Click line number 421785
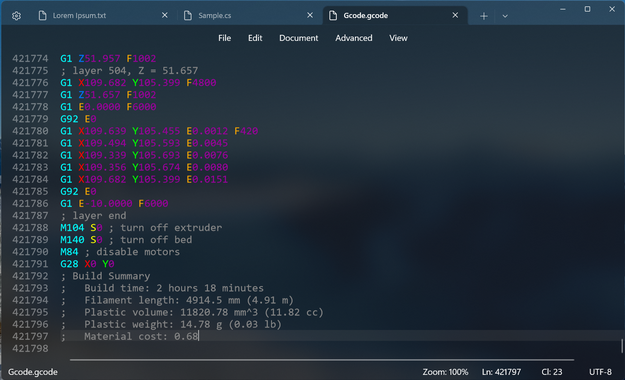The width and height of the screenshot is (625, 380). coord(30,191)
